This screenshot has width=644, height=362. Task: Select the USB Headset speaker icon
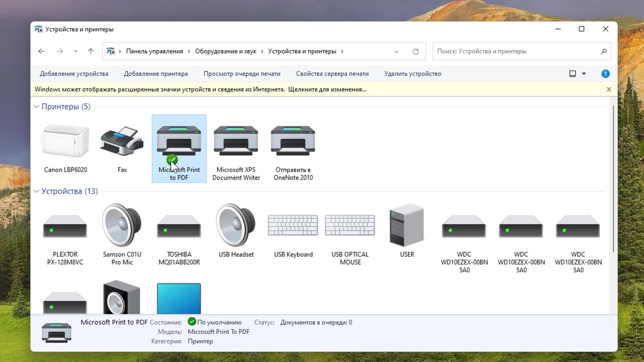[x=236, y=225]
